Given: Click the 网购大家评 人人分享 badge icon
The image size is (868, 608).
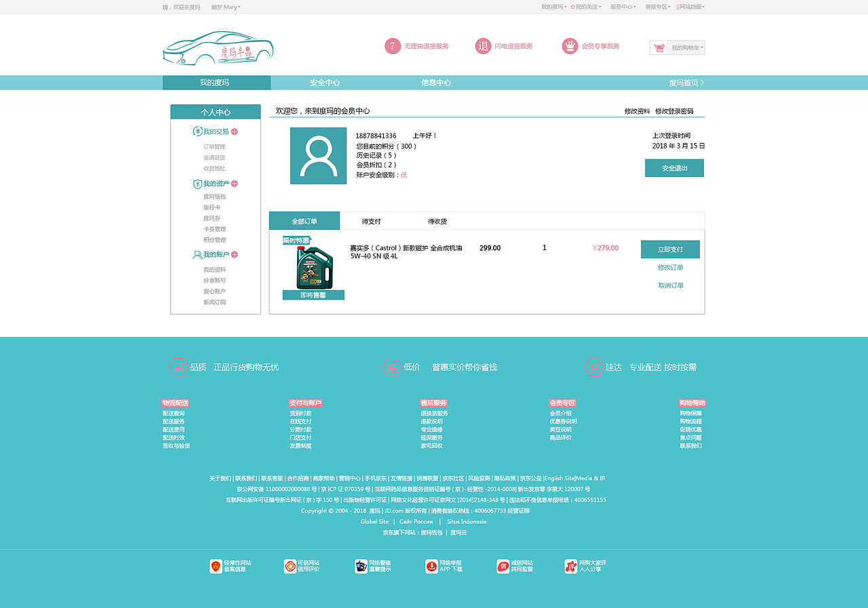Looking at the screenshot, I should coord(571,566).
